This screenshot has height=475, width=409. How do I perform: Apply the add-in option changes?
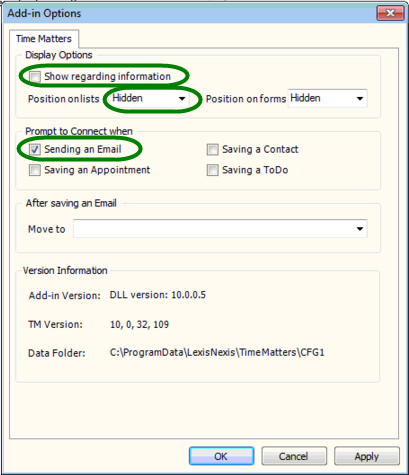[367, 456]
